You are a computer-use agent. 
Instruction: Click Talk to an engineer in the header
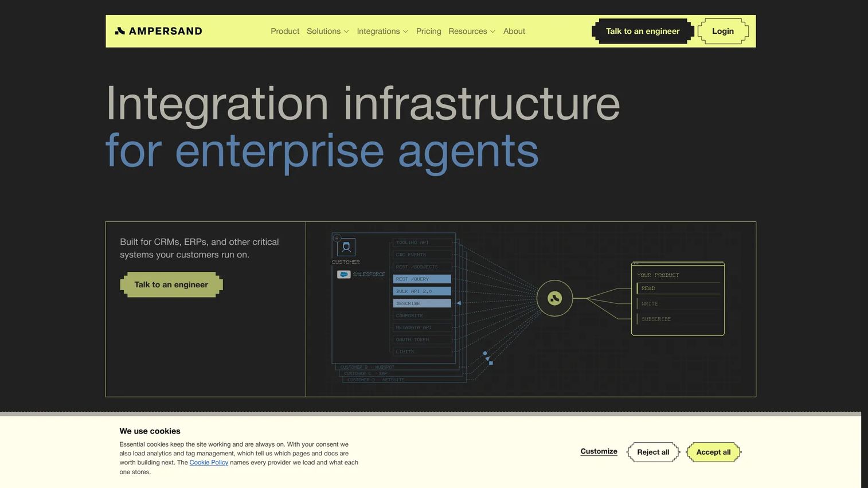tap(643, 31)
